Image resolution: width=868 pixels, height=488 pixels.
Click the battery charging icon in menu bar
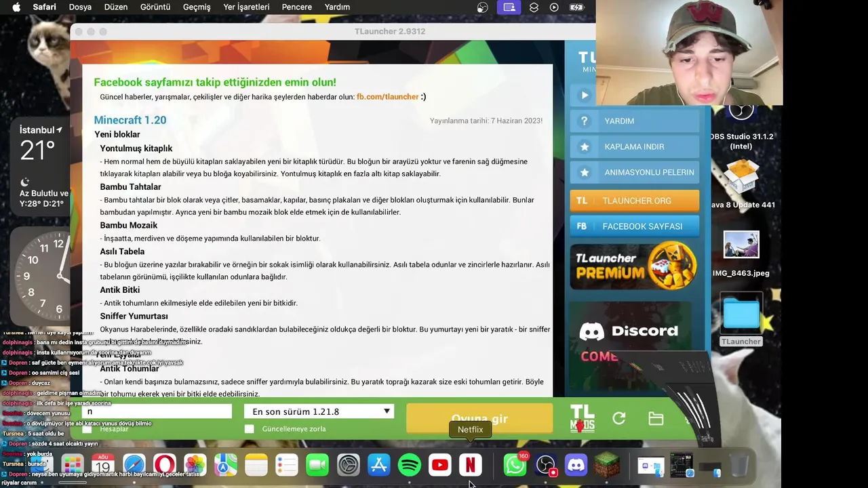tap(576, 7)
